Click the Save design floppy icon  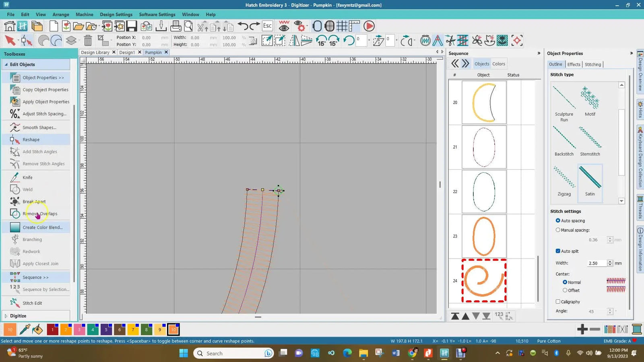132,26
